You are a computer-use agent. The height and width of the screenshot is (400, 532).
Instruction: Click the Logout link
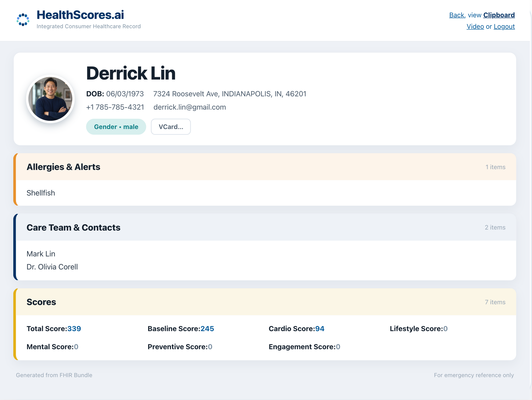(x=504, y=27)
